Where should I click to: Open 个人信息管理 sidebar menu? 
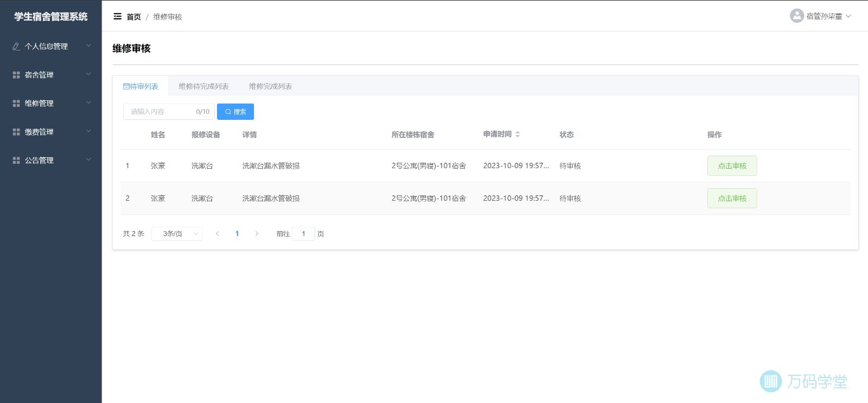[51, 46]
